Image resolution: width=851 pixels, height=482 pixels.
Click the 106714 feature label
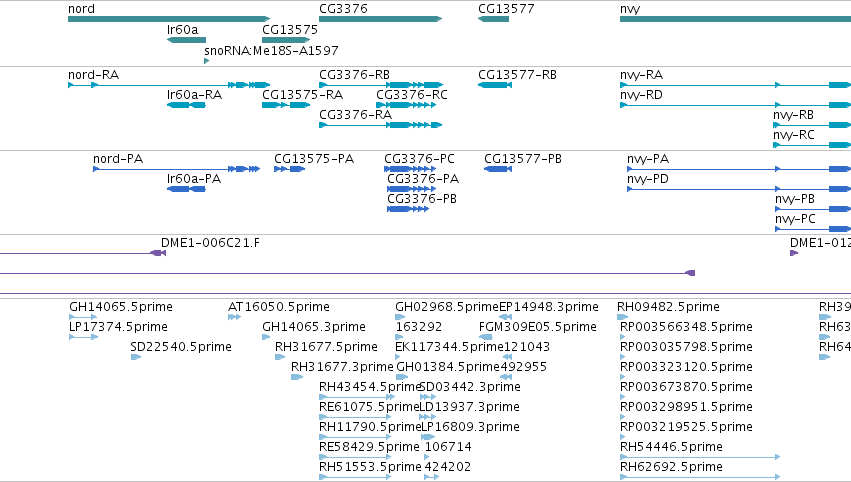[x=448, y=447]
